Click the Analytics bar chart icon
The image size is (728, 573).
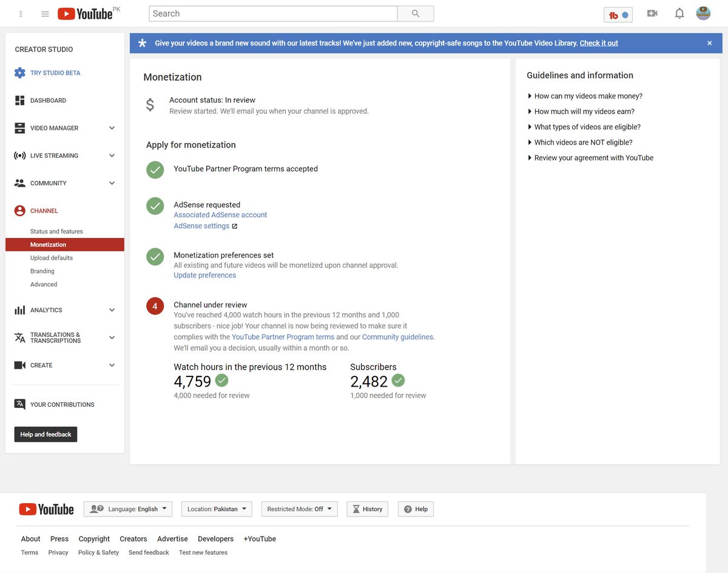click(x=20, y=310)
